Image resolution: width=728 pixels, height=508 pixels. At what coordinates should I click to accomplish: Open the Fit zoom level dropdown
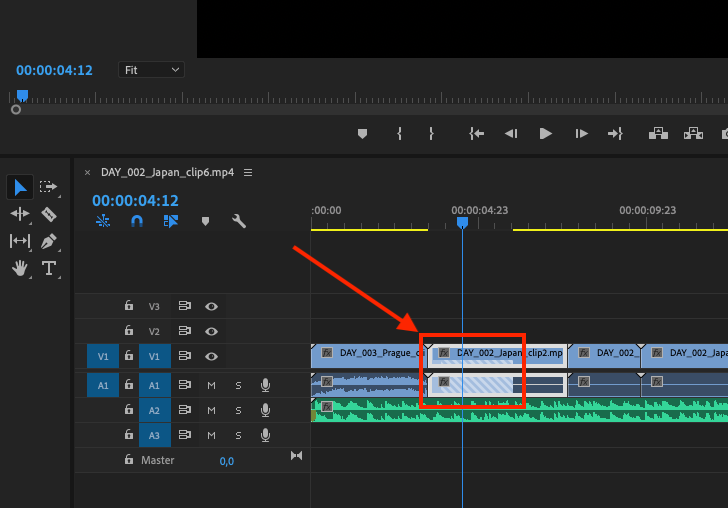tap(151, 70)
